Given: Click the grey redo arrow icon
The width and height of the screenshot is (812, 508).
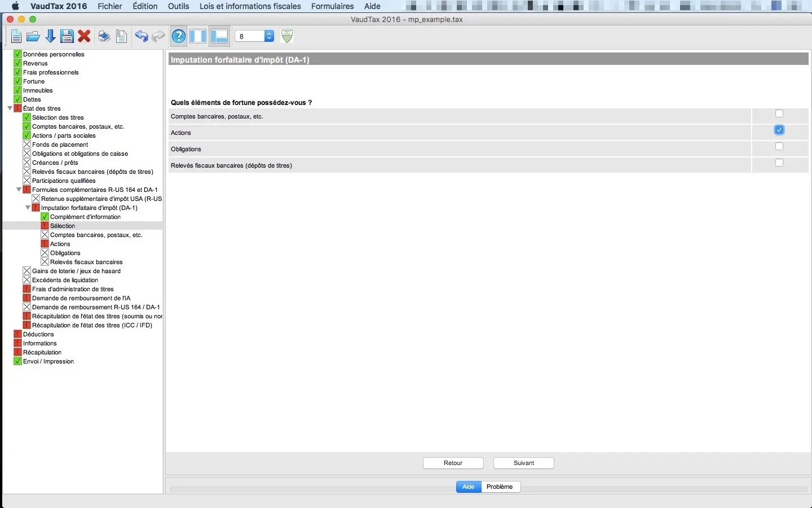Looking at the screenshot, I should coord(158,37).
